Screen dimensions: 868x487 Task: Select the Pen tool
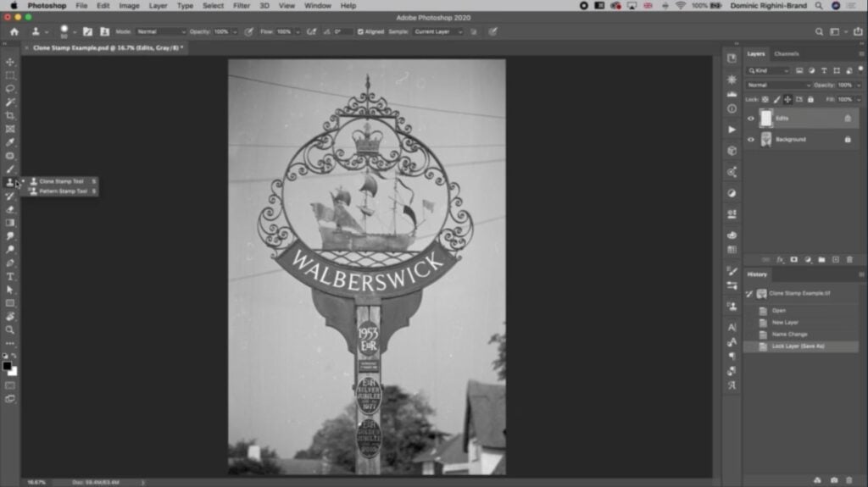(10, 263)
